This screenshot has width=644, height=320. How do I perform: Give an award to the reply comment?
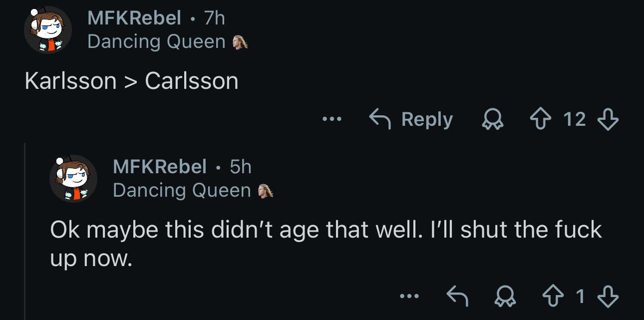[506, 296]
